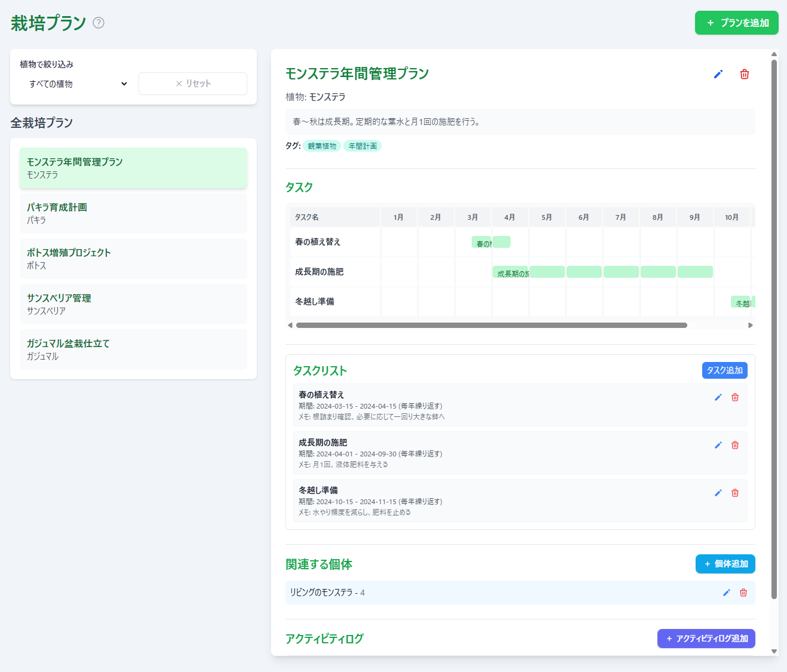Select パキラ育成計画 in the plan list

(x=133, y=213)
